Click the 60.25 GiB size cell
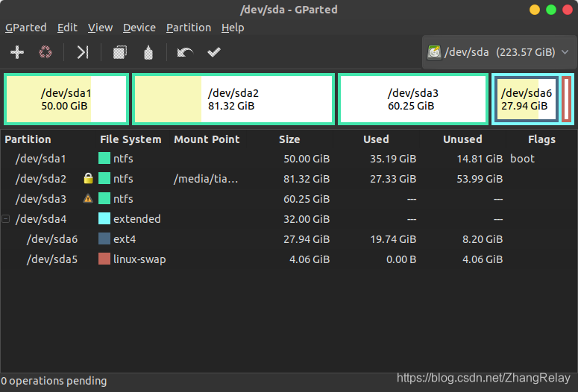This screenshot has height=392, width=578. click(x=307, y=199)
